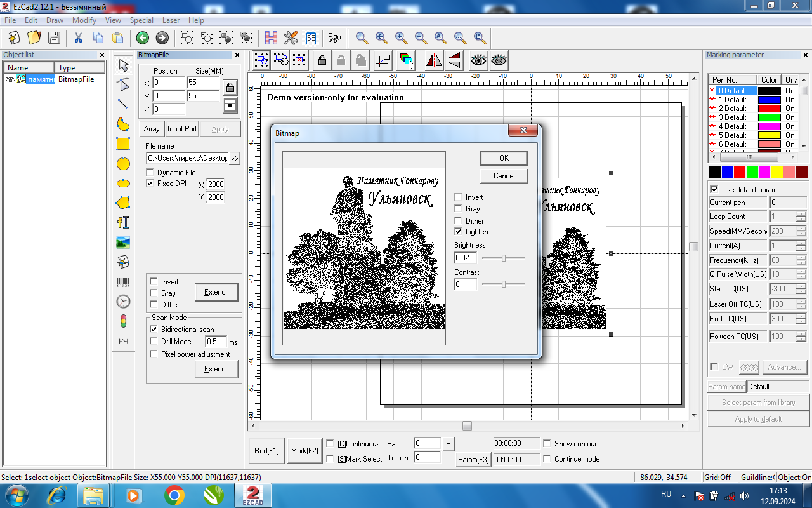
Task: Increase the Loop Count spinner
Action: 801,214
